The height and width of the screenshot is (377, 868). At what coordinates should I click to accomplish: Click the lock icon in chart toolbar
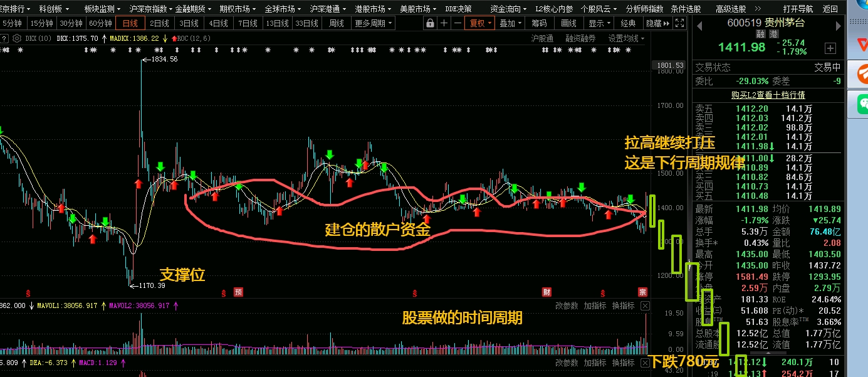pos(430,23)
